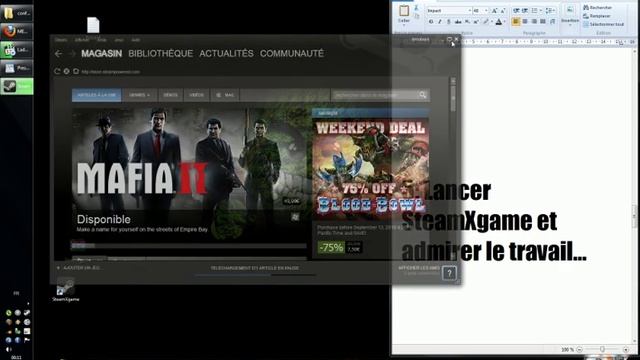Toggle Strikethrough in Word
This screenshot has height=360, width=640.
point(458,22)
